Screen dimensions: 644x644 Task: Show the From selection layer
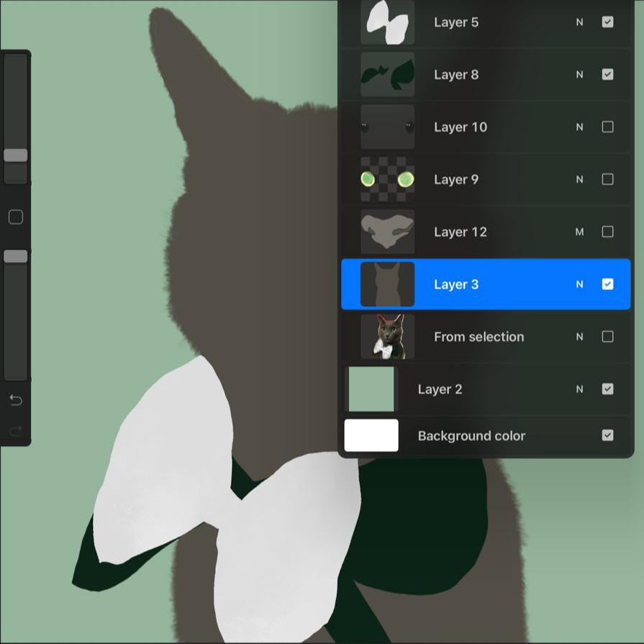tap(607, 337)
